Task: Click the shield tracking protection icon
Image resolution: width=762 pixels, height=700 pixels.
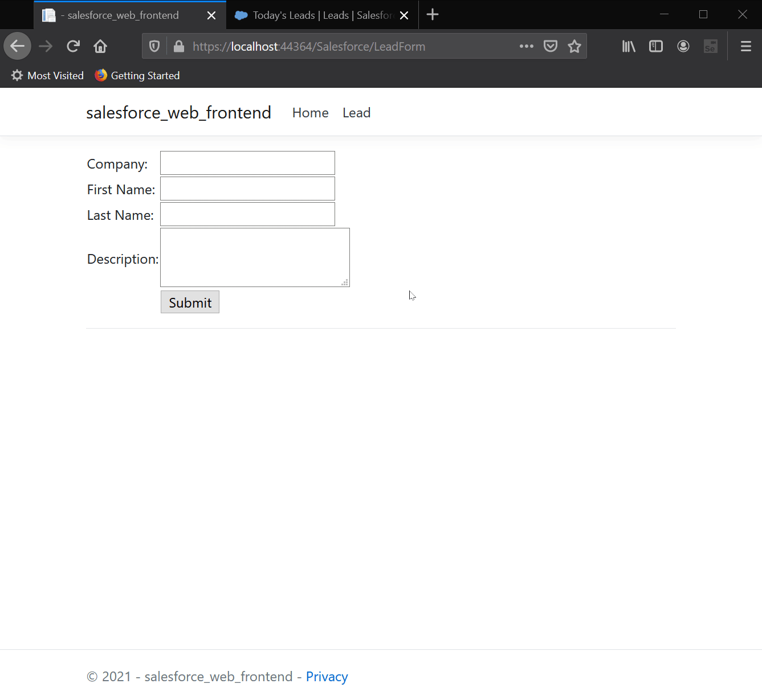Action: tap(154, 46)
